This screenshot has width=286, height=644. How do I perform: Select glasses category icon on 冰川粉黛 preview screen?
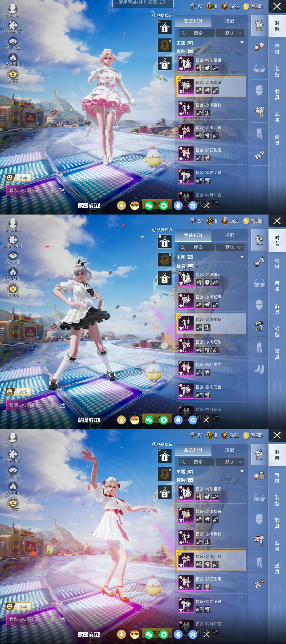(x=259, y=69)
